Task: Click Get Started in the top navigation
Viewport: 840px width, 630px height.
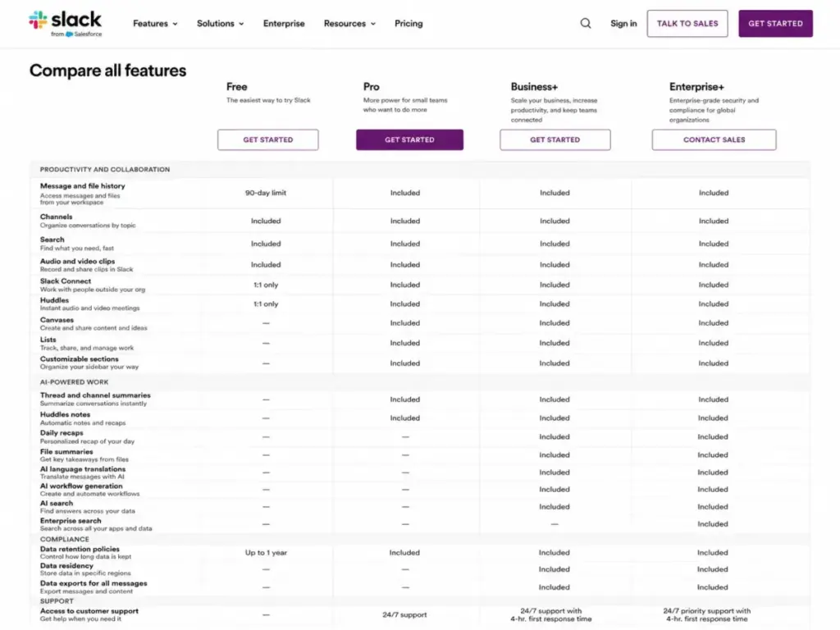Action: 775,24
